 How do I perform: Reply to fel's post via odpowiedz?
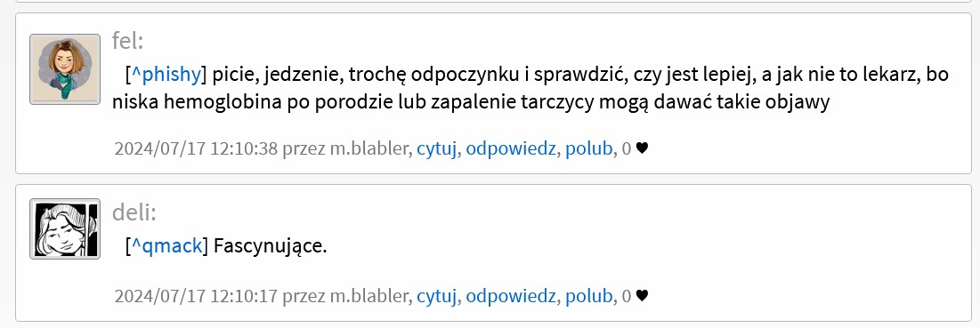(x=510, y=148)
